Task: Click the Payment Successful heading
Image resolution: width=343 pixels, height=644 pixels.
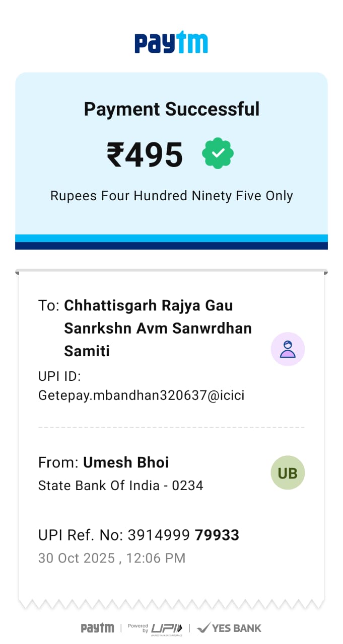Action: point(171,109)
